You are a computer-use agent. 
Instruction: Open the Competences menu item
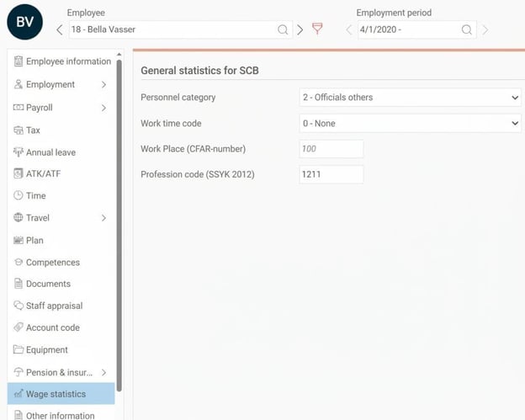(x=61, y=263)
